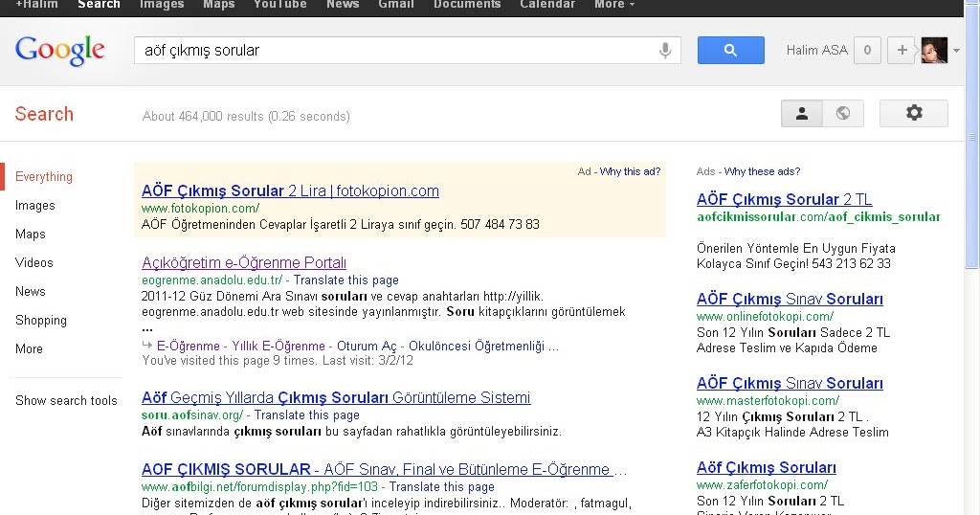Click About 464,000 results text

246,116
